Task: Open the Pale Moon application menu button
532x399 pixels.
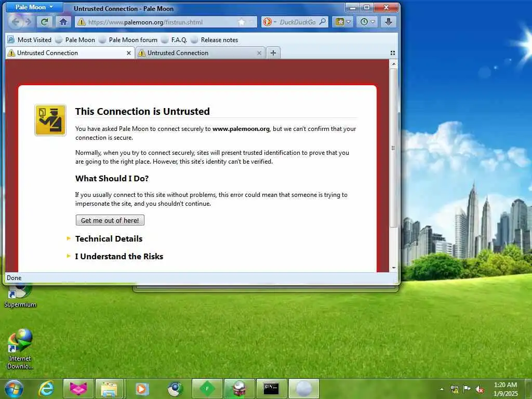Action: [x=34, y=7]
